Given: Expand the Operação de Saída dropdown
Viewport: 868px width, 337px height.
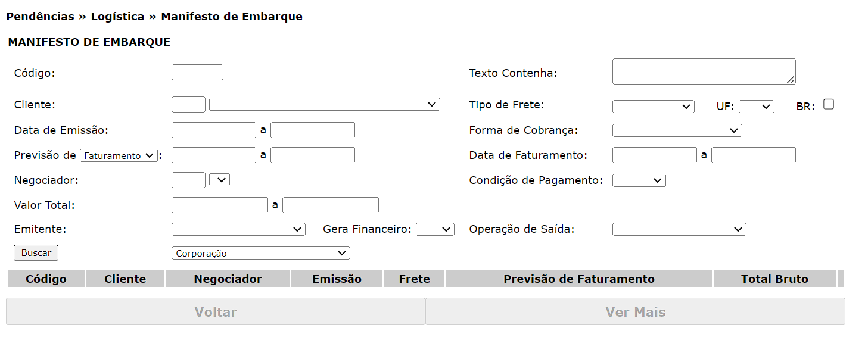Looking at the screenshot, I should [679, 229].
